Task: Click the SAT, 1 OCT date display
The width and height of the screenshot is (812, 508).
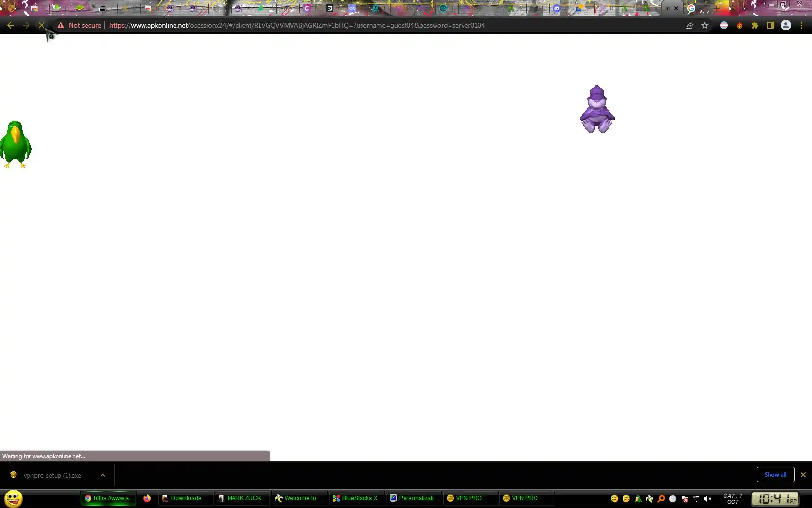Action: 733,499
